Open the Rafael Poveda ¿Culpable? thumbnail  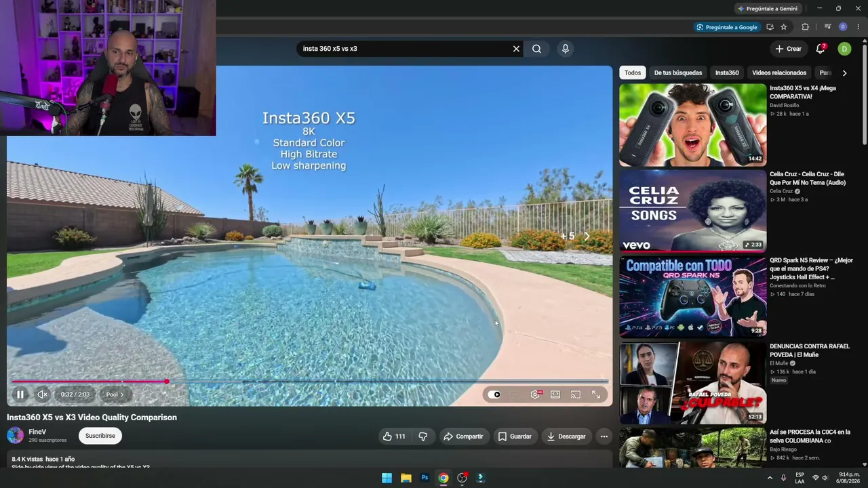pos(692,383)
